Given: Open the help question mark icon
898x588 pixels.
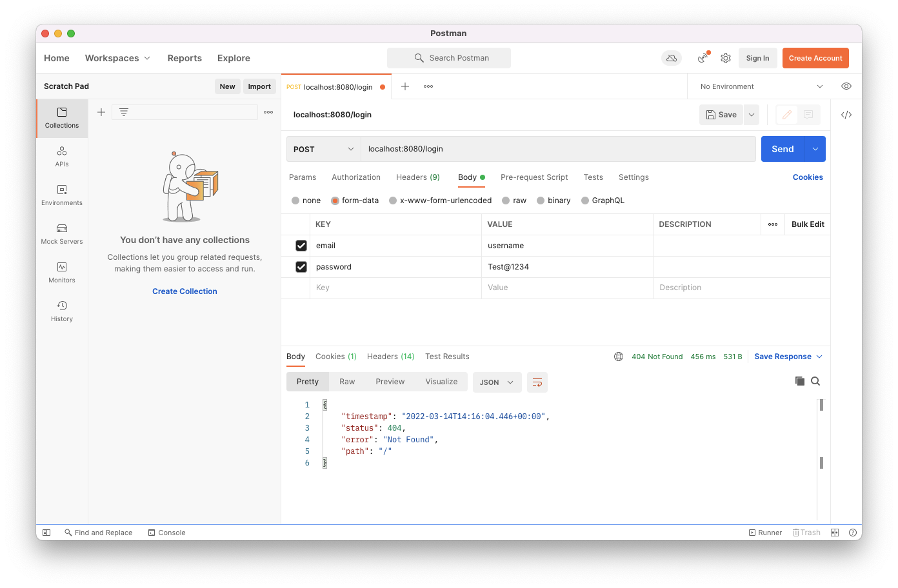Looking at the screenshot, I should click(x=852, y=533).
